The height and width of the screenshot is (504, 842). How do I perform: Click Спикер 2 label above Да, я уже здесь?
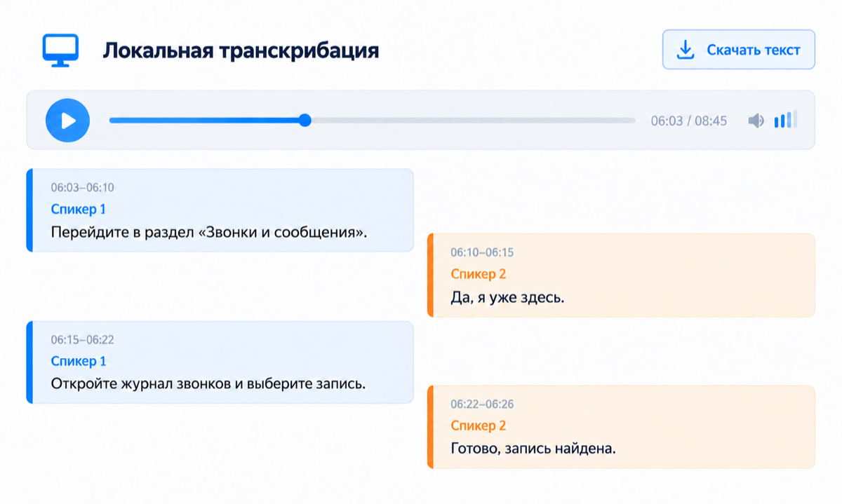point(479,274)
